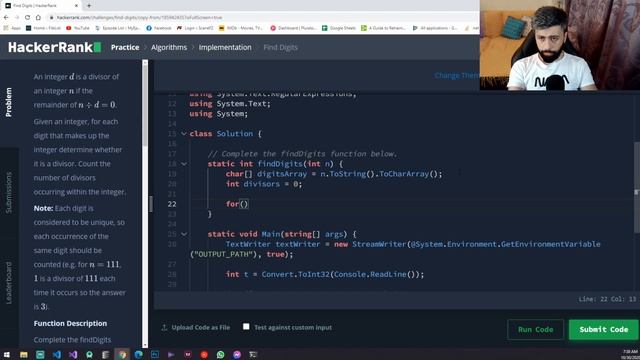The height and width of the screenshot is (360, 640).
Task: Open the Apps bookmarks shortcut
Action: pos(12,28)
